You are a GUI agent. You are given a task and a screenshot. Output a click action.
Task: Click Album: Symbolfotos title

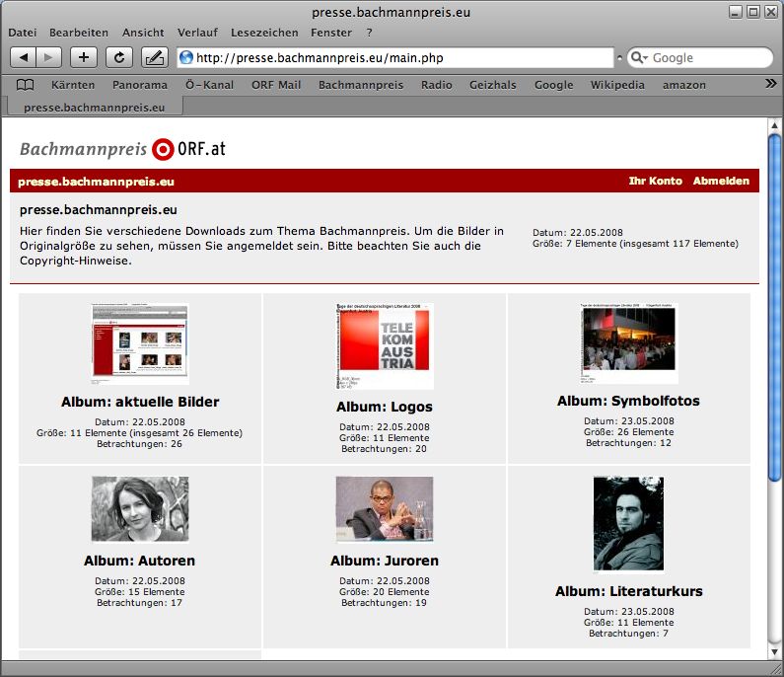(628, 401)
